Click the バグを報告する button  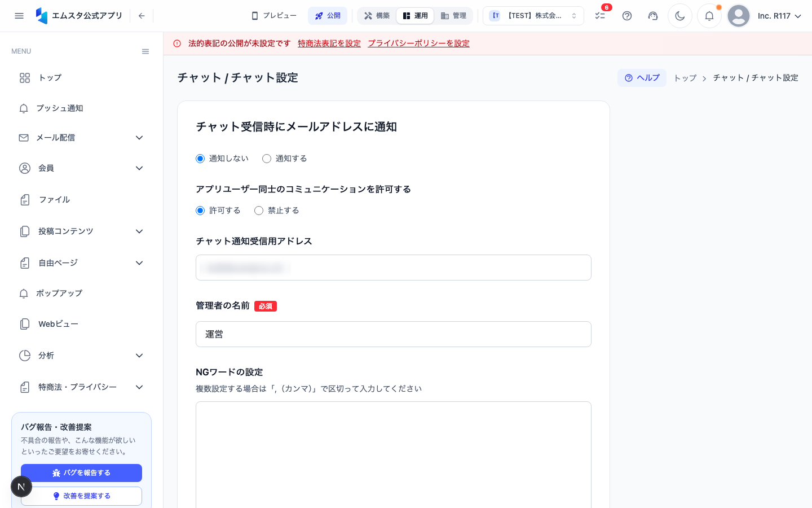point(81,473)
